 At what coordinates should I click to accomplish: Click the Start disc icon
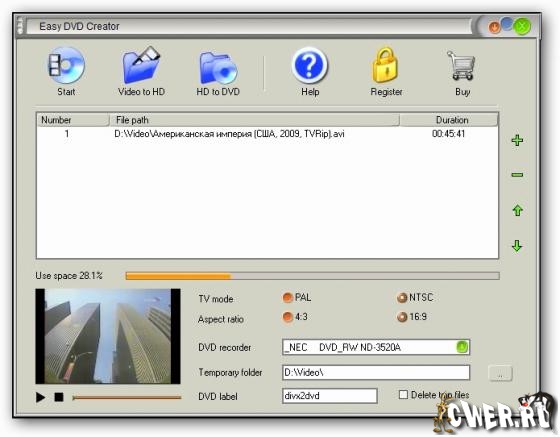pyautogui.click(x=66, y=66)
